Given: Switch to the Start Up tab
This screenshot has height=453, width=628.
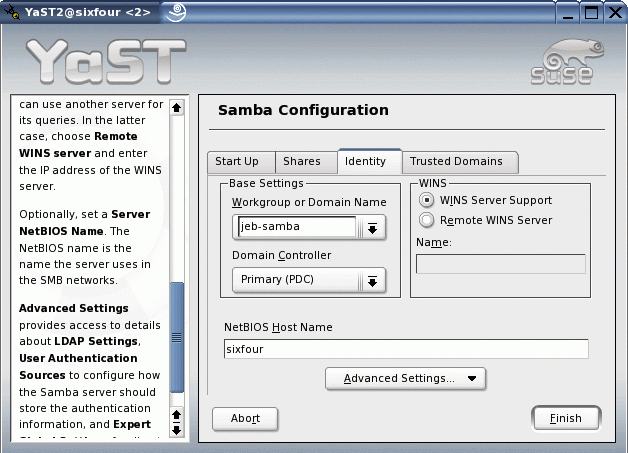Looking at the screenshot, I should click(x=241, y=161).
